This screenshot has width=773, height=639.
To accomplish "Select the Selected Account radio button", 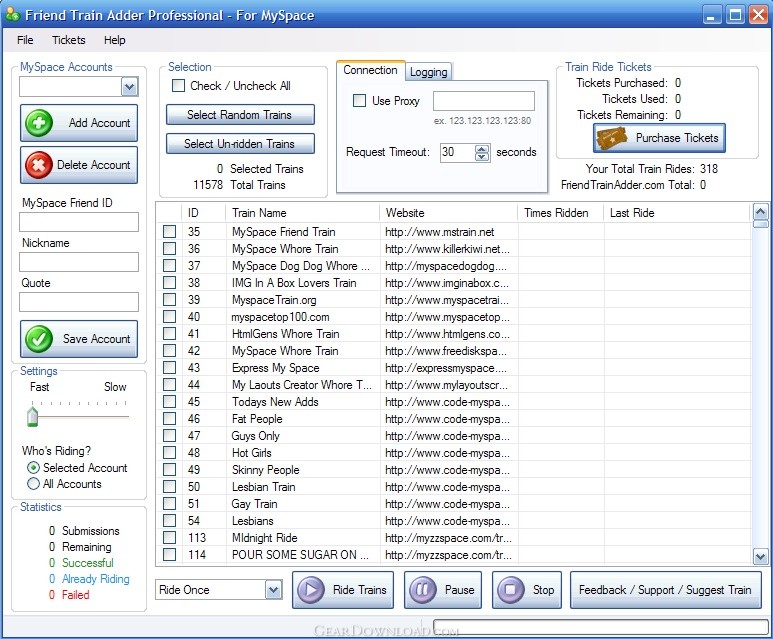I will [34, 467].
